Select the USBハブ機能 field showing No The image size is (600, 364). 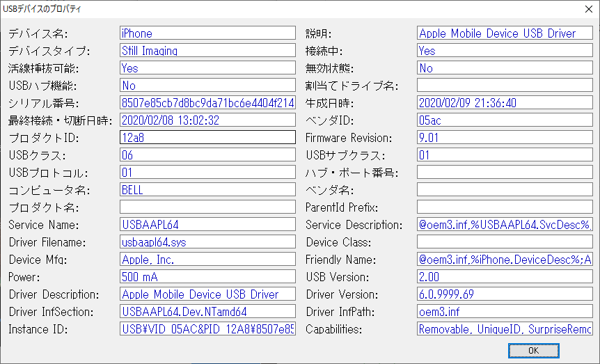click(207, 85)
